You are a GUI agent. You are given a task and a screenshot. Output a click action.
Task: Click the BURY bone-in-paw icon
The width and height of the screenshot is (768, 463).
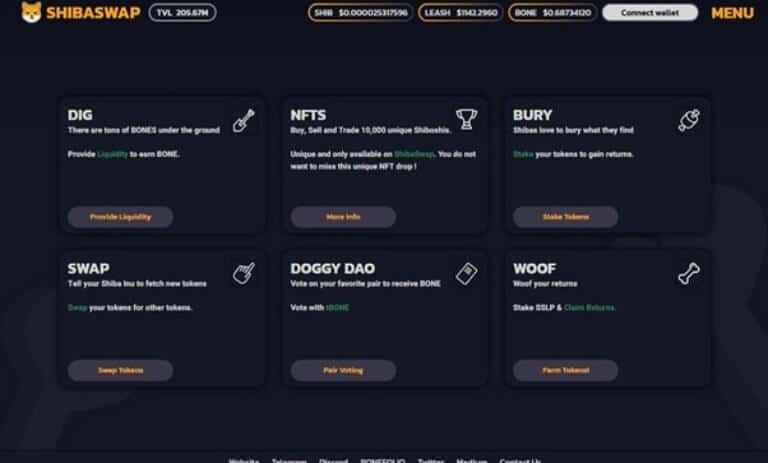tap(689, 121)
